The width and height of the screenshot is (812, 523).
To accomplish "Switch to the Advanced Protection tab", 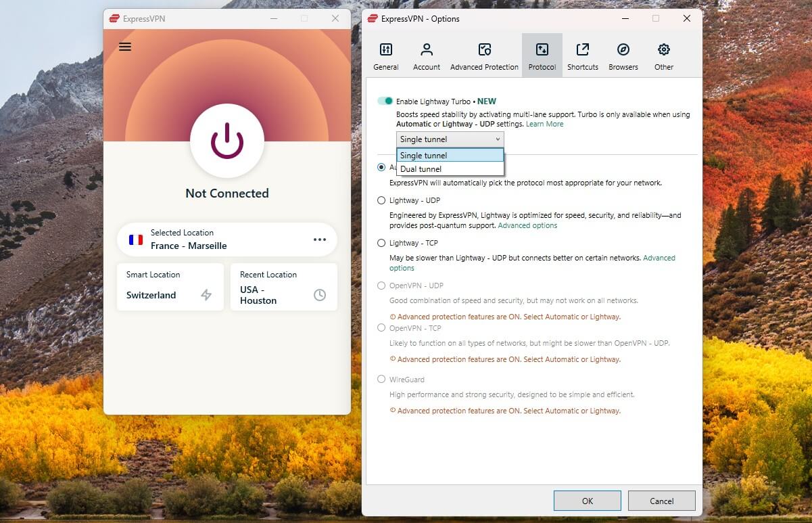I will point(485,55).
